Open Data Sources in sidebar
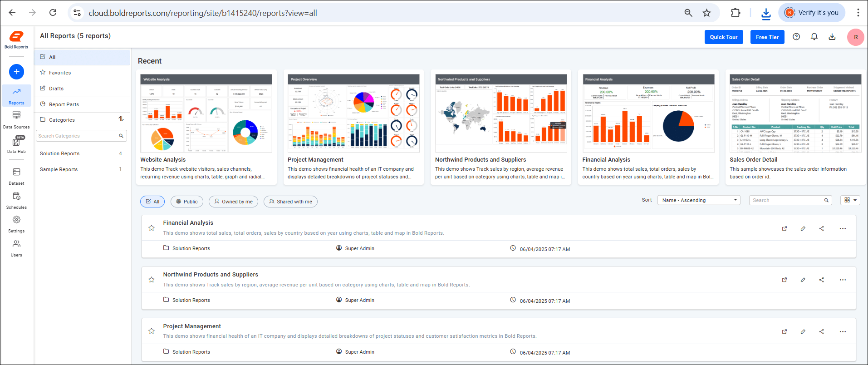 16,120
